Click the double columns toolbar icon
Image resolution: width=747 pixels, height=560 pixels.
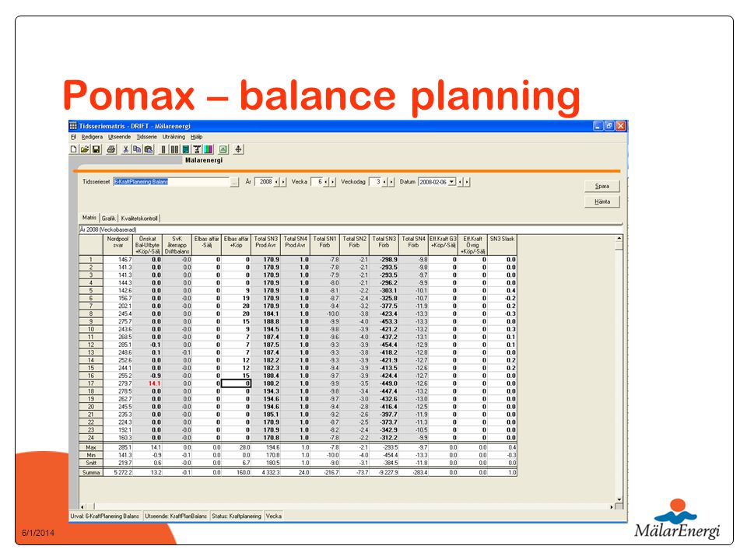pos(174,149)
